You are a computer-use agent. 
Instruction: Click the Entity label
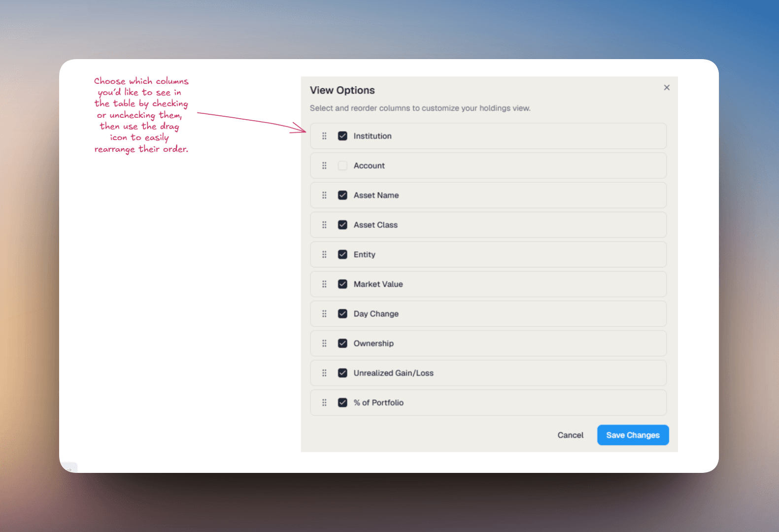click(x=364, y=254)
